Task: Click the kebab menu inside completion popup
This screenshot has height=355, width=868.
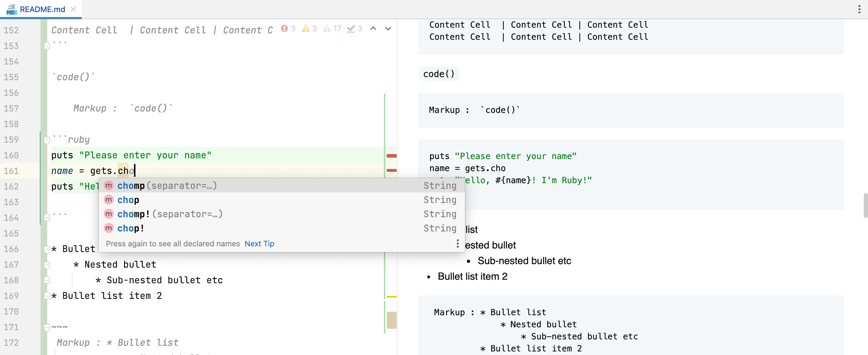Action: [457, 244]
